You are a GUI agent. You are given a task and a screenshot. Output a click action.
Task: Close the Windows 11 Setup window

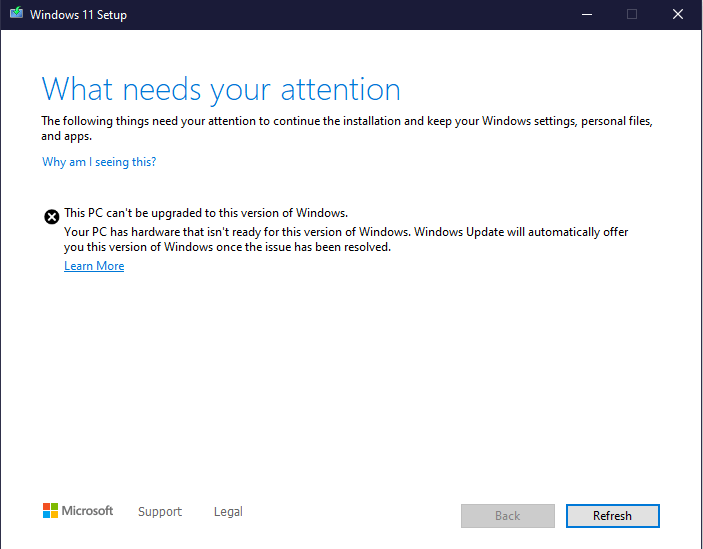point(678,14)
